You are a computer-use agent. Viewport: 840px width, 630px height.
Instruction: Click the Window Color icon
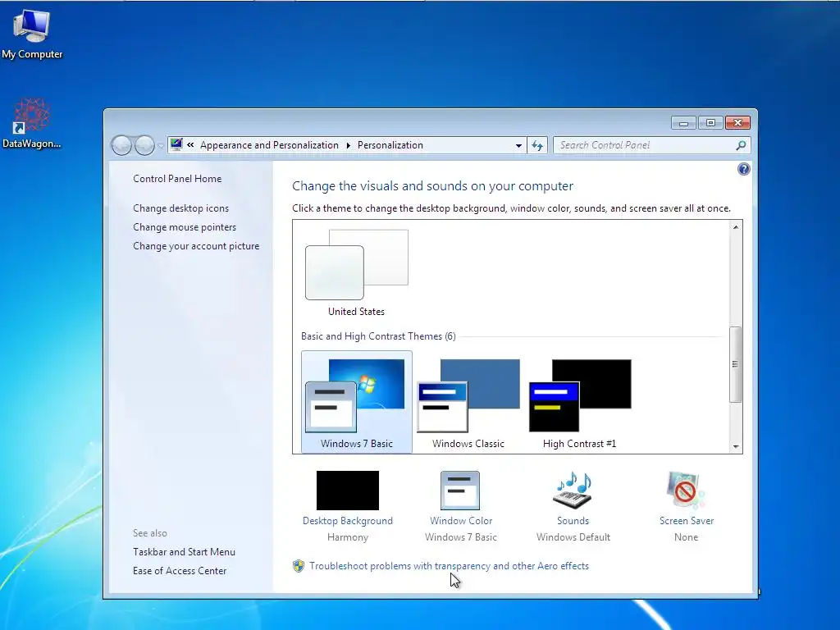[460, 491]
